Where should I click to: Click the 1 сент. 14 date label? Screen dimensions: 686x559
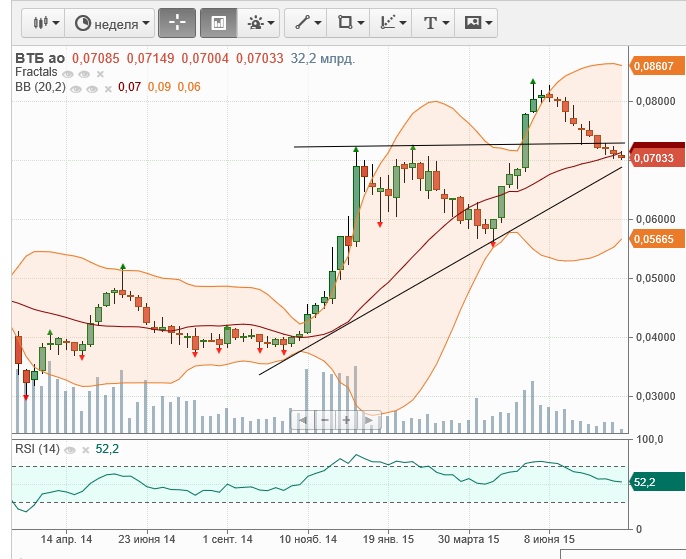click(x=228, y=539)
